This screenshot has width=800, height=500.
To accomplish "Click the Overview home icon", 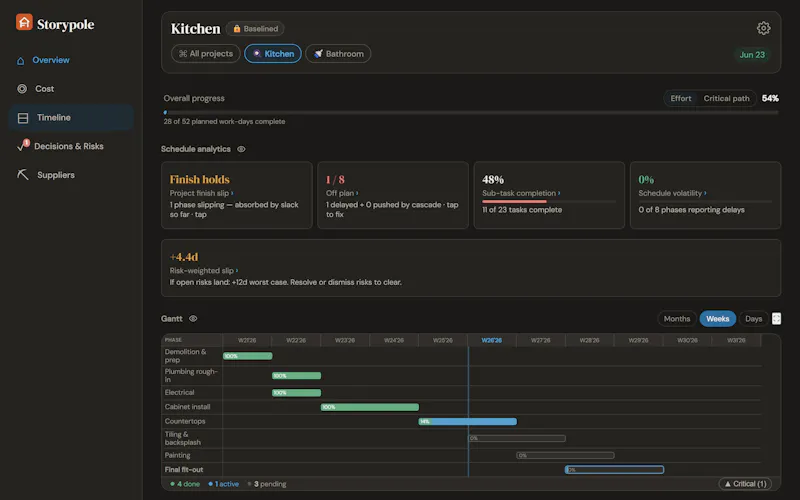I will [x=20, y=61].
